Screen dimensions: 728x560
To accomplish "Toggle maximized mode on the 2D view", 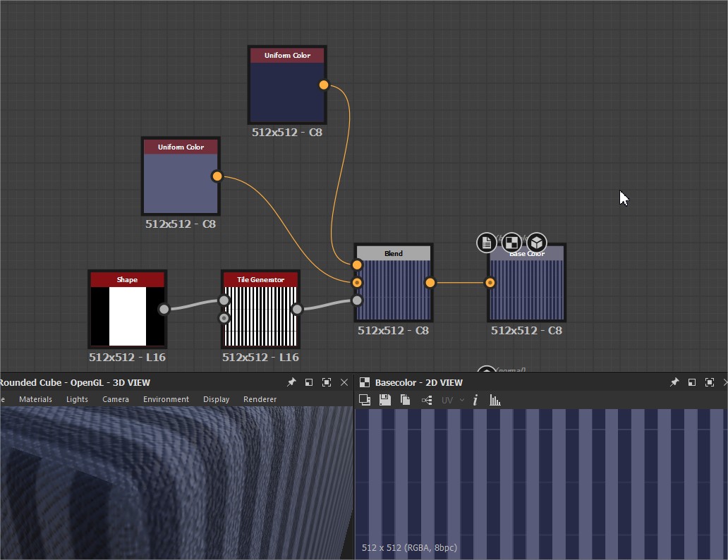I will pyautogui.click(x=709, y=382).
